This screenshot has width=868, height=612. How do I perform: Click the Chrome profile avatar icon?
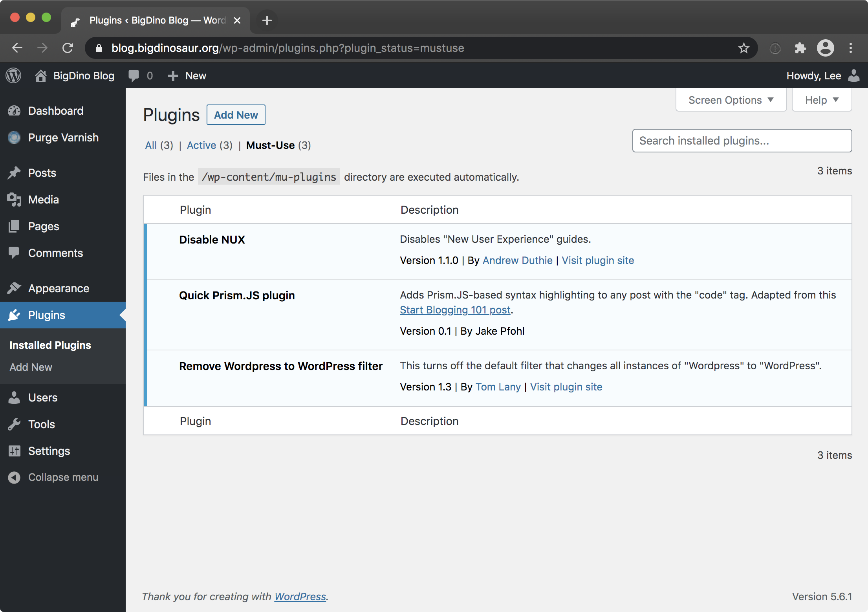pyautogui.click(x=825, y=48)
